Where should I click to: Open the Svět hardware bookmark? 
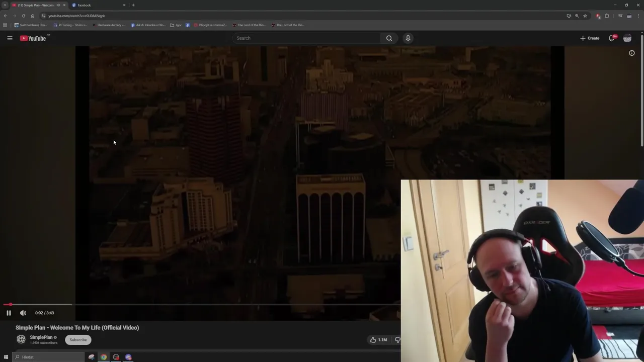pyautogui.click(x=31, y=25)
